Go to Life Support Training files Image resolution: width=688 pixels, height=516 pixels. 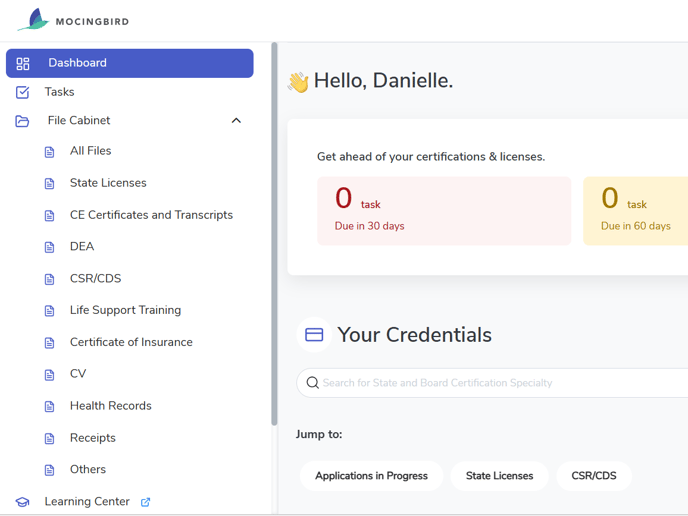click(125, 310)
